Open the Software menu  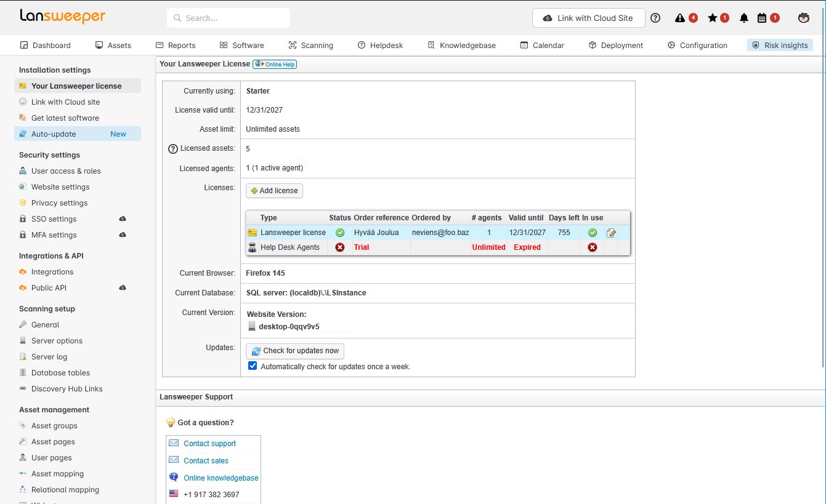point(242,45)
